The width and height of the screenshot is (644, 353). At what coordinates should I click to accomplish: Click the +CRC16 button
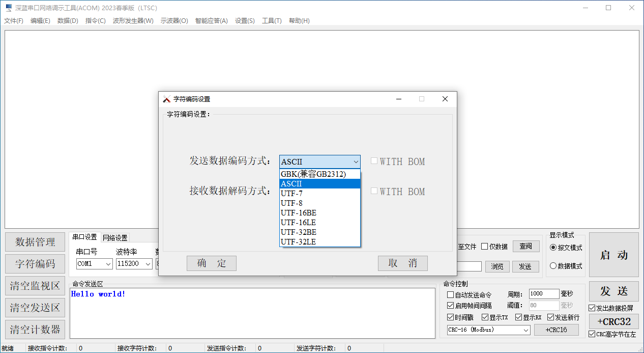(557, 330)
